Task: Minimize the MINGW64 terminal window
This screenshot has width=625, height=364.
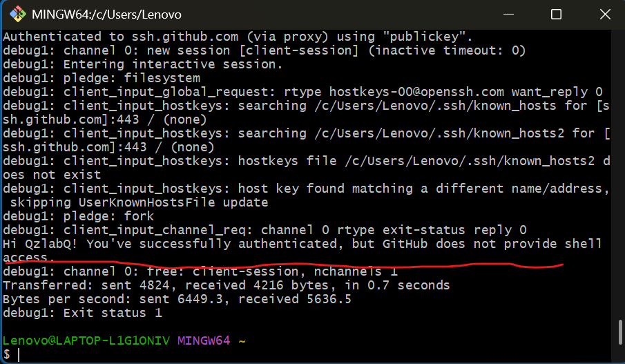Action: point(512,14)
